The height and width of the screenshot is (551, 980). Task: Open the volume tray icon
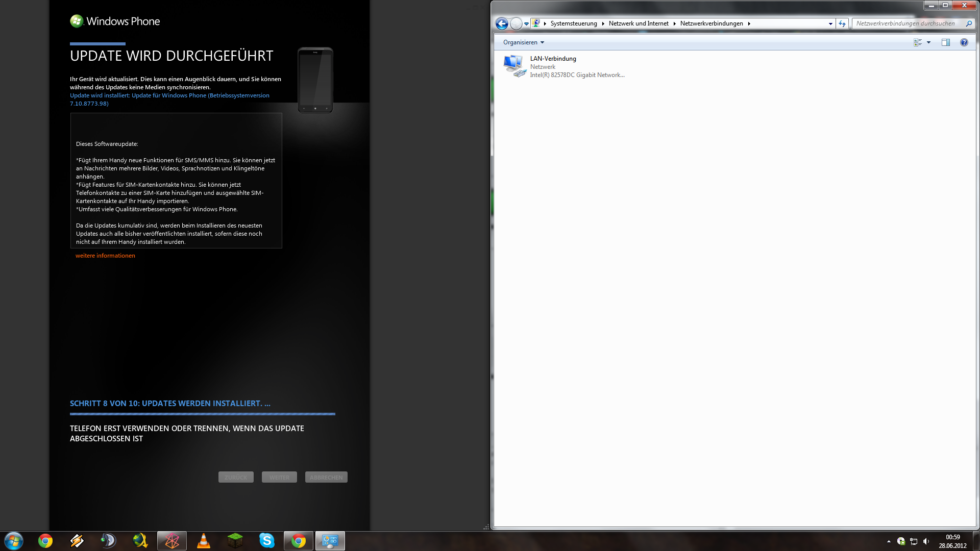926,541
